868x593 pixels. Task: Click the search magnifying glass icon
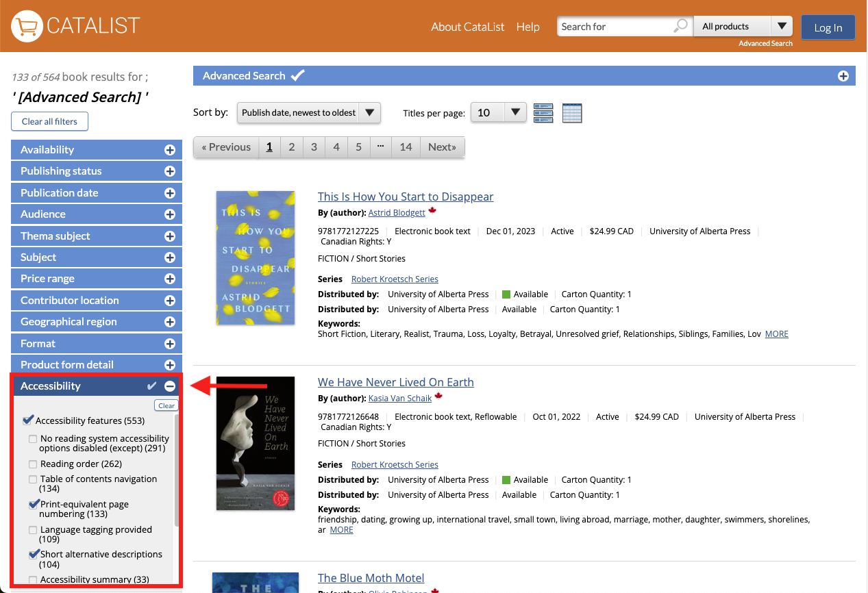[680, 26]
